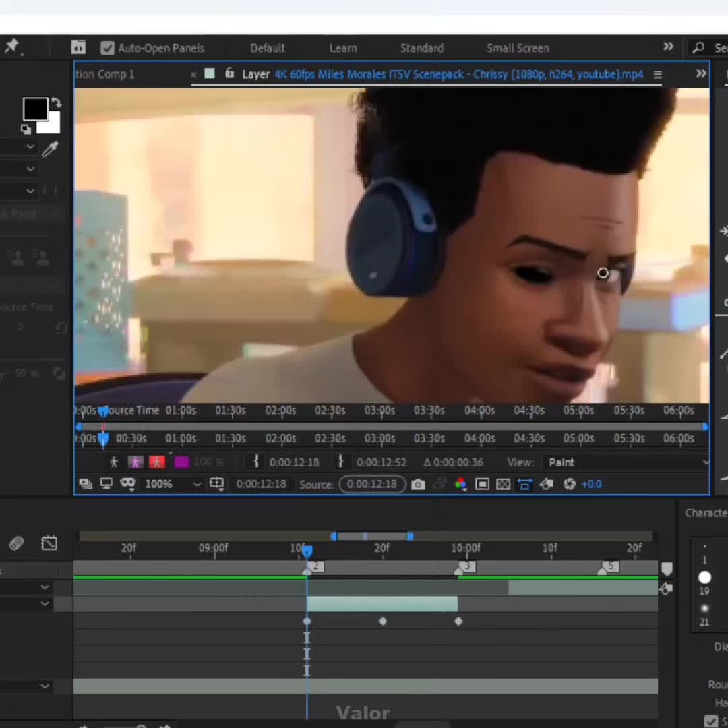This screenshot has width=728, height=728.
Task: Click the primary viewer monitor icon
Action: coord(107,484)
